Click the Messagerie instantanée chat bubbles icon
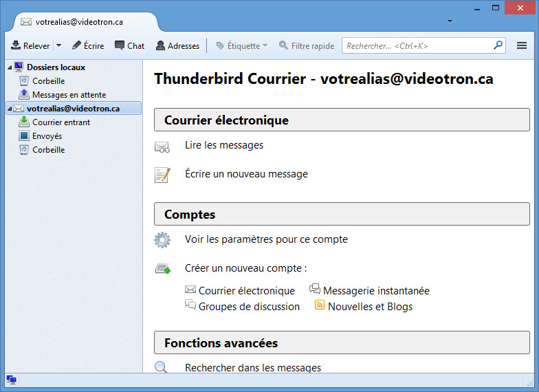Image resolution: width=539 pixels, height=392 pixels. (315, 289)
